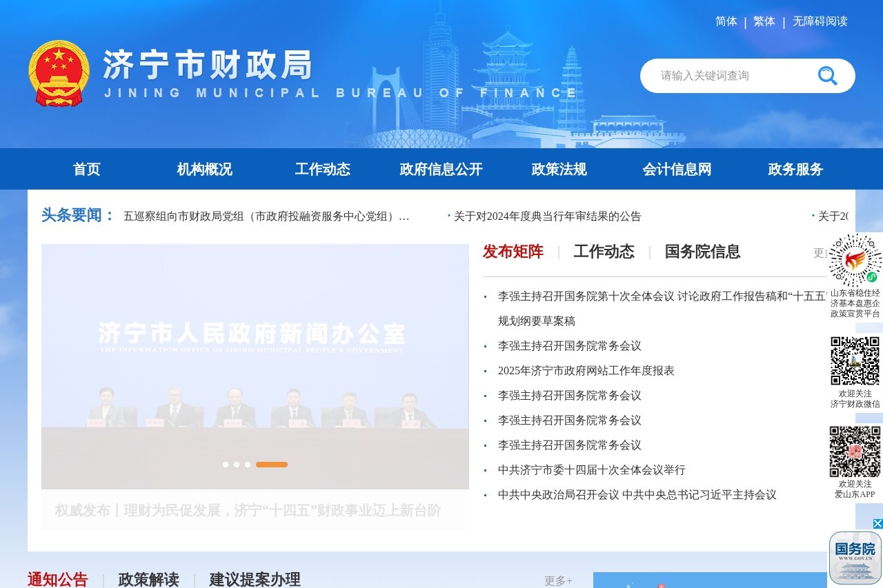Switch to 简体 language
This screenshot has width=883, height=588.
pos(726,21)
